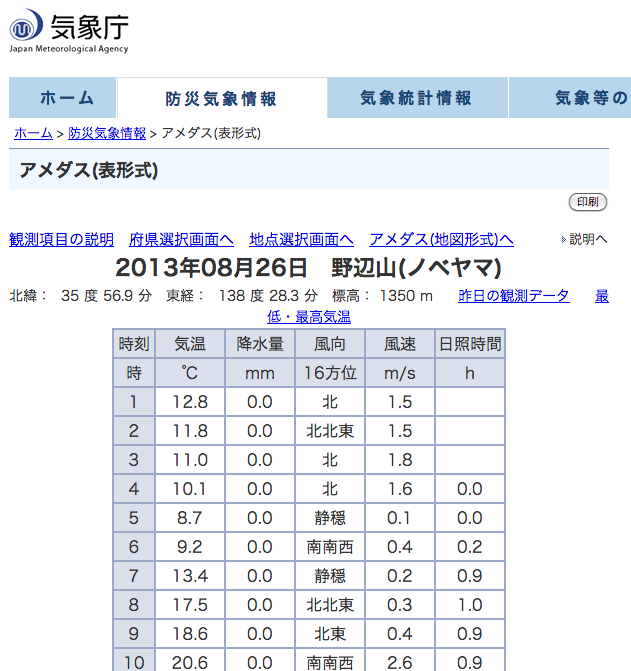The height and width of the screenshot is (671, 631).
Task: Select the 防災気象情報 tab
Action: click(222, 98)
